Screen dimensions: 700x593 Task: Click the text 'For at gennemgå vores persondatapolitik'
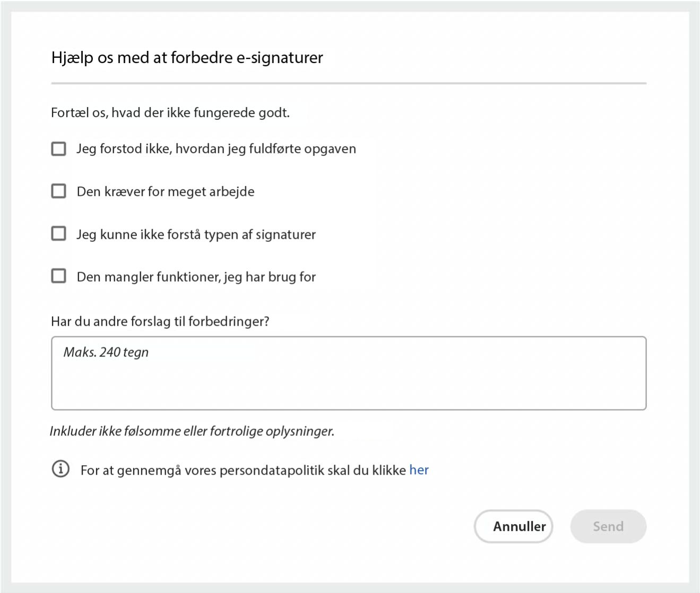[242, 469]
